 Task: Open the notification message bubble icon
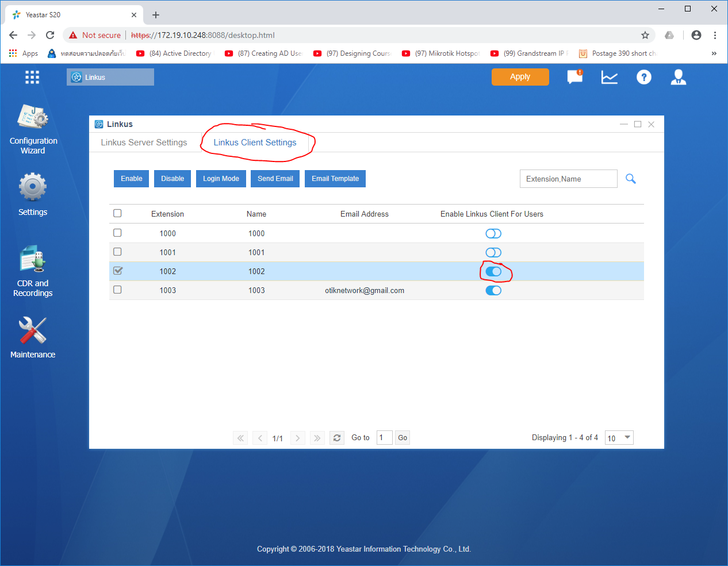[x=575, y=77]
